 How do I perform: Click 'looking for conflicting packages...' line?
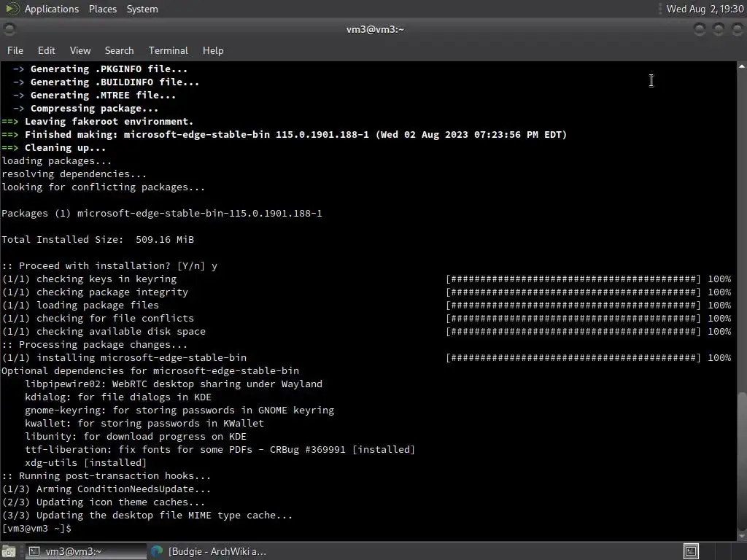(x=104, y=187)
